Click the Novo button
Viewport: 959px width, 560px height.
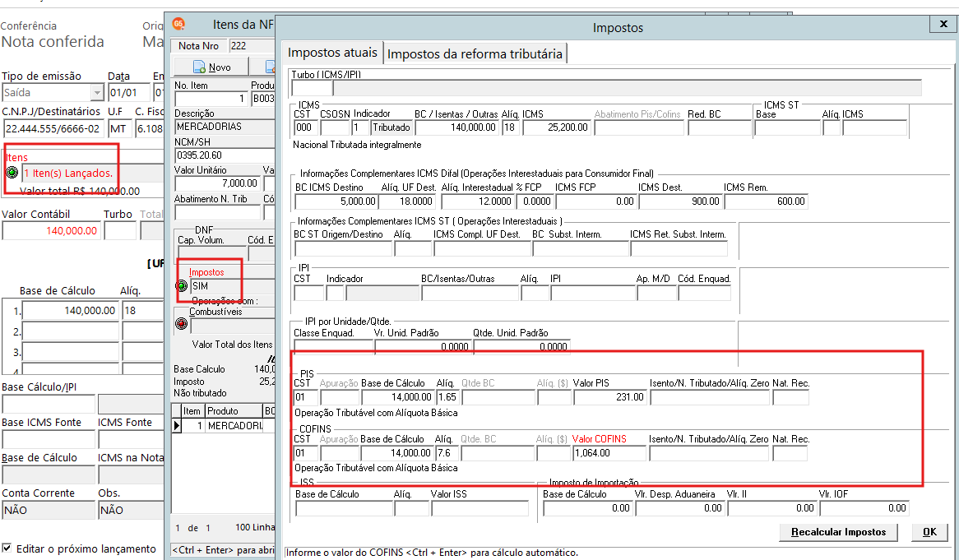[211, 67]
